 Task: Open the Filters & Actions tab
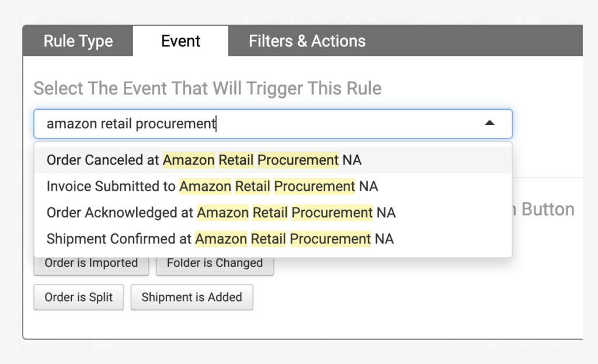click(307, 41)
